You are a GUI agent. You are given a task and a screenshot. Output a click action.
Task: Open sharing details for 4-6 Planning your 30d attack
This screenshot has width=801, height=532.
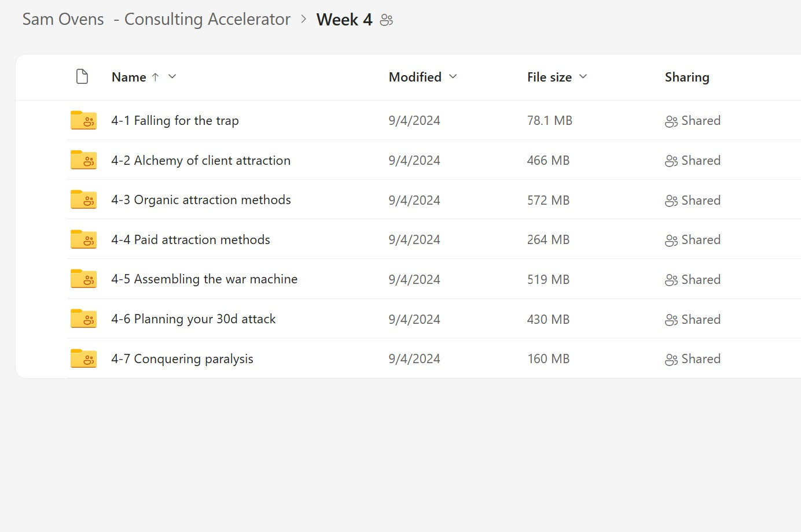coord(693,320)
